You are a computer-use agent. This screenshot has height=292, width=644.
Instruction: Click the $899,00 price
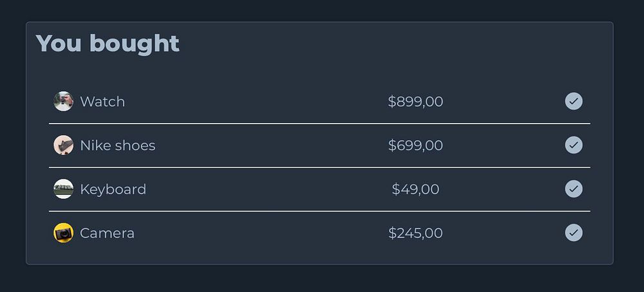[415, 102]
